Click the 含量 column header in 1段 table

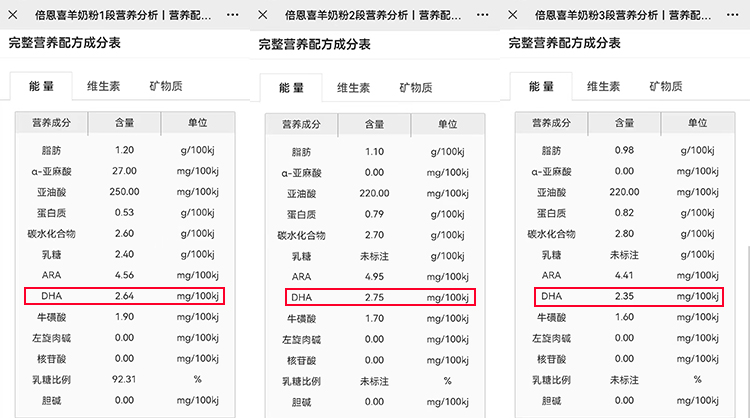(124, 123)
